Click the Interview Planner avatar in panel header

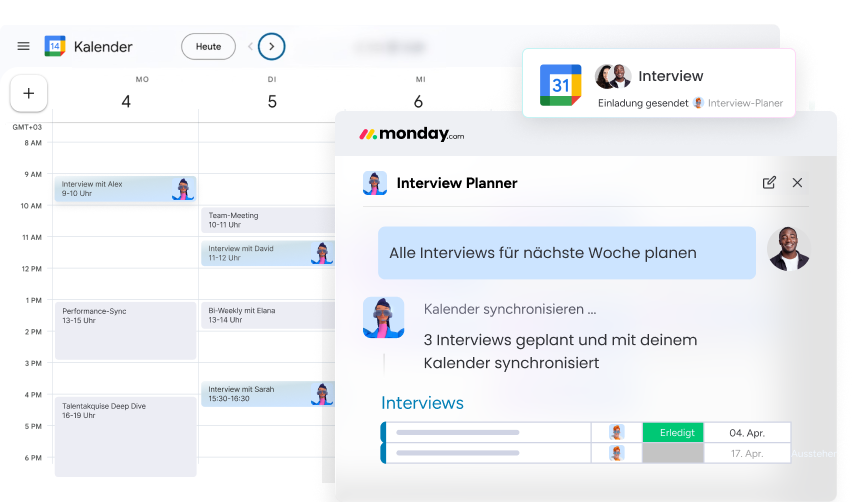pos(375,183)
